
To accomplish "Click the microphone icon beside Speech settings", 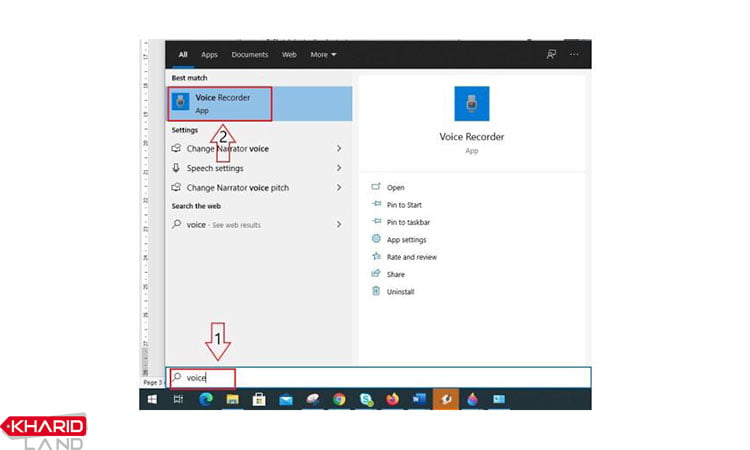I will click(176, 168).
